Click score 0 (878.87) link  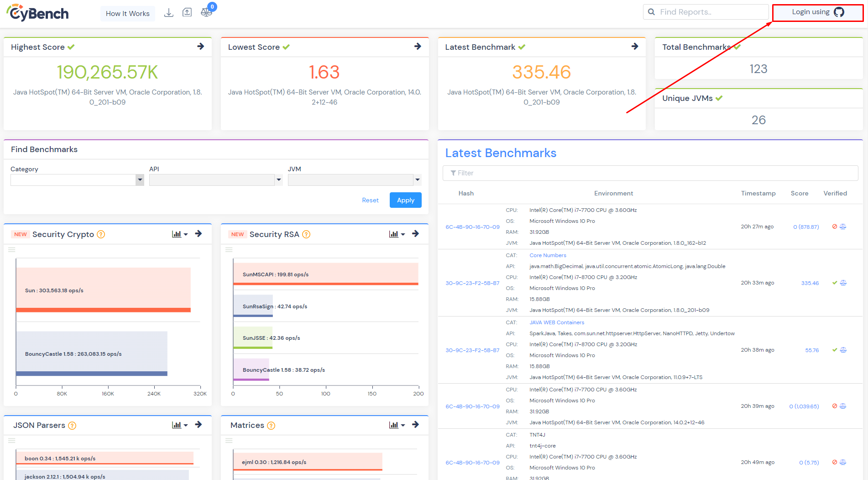(806, 227)
